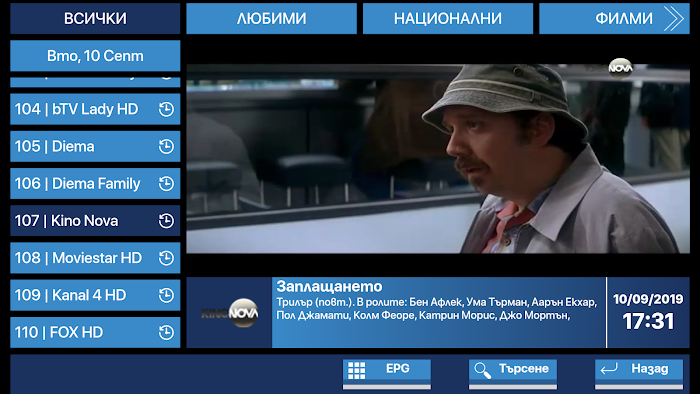Open Търсене search
700x394 pixels.
tap(512, 374)
